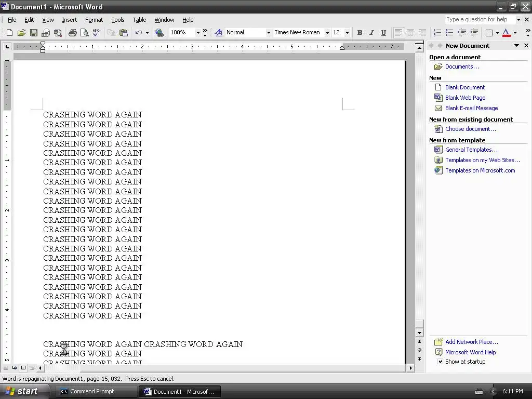Image resolution: width=532 pixels, height=399 pixels.
Task: Click the E-mail toolbar icon
Action: click(x=46, y=33)
